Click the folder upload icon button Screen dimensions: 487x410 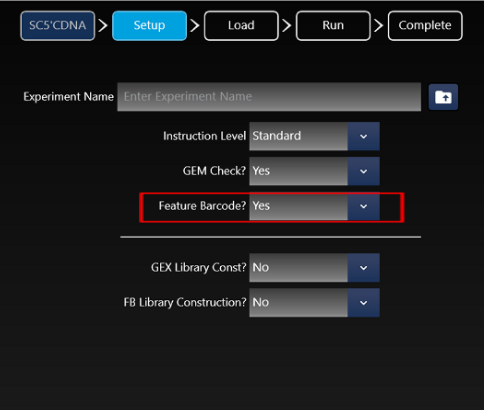coord(443,97)
